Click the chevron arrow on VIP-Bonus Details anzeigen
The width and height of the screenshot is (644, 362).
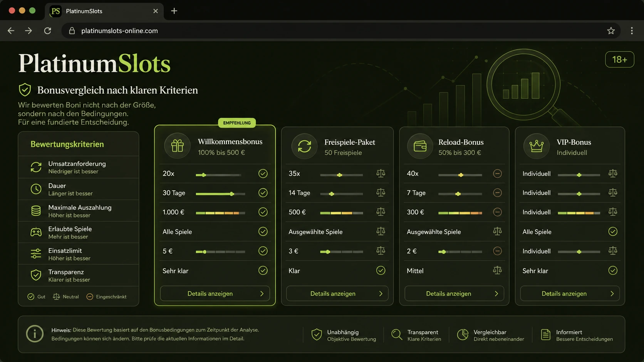point(612,294)
